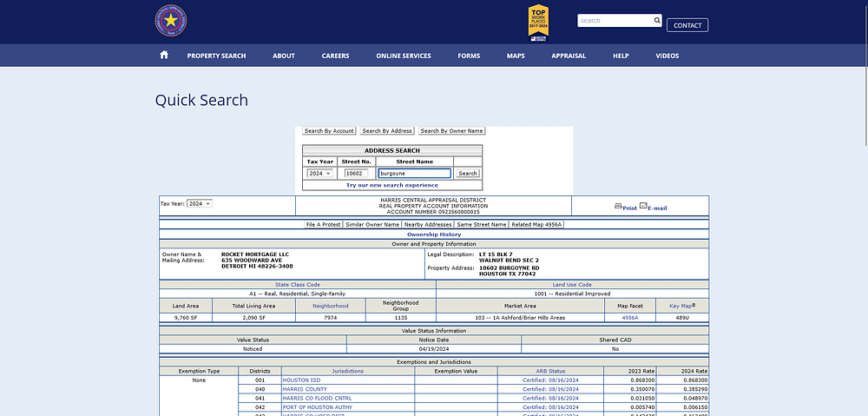The height and width of the screenshot is (416, 868).
Task: Click the land area value 9,760 SF
Action: 186,318
